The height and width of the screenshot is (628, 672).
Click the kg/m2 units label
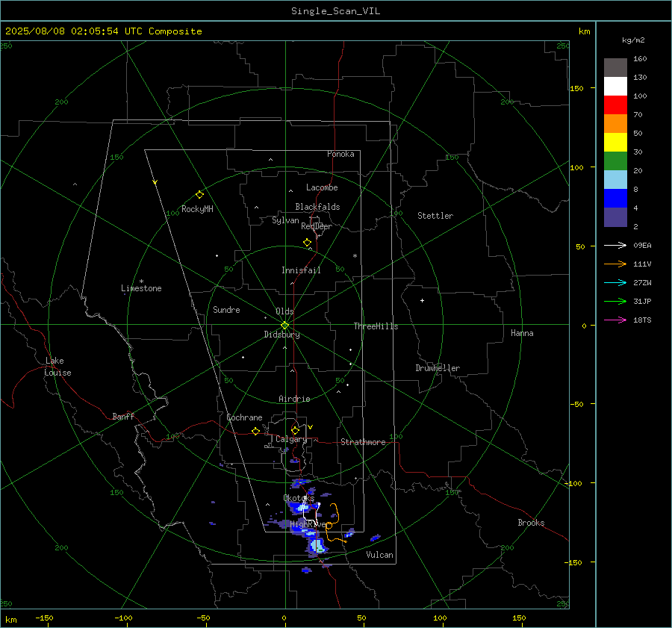tap(633, 40)
